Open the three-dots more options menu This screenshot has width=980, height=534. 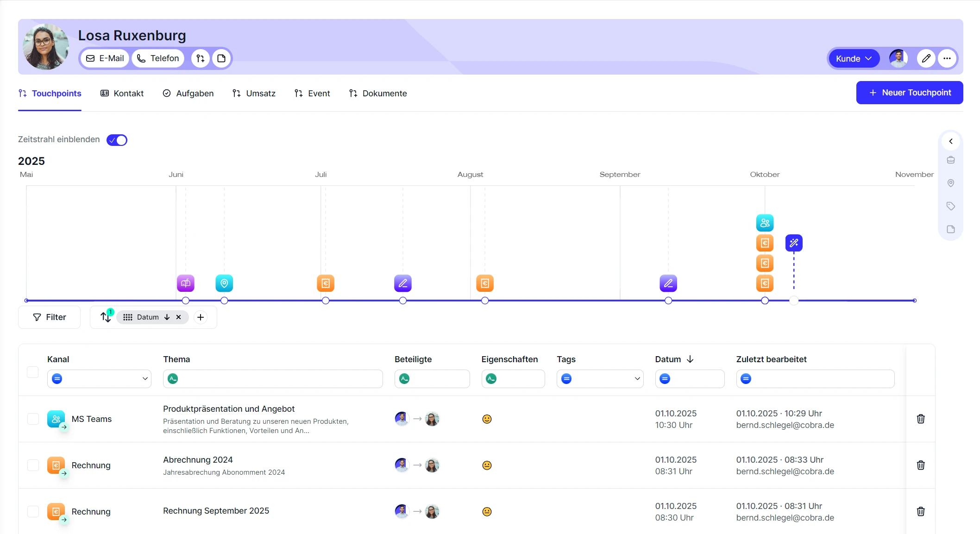click(x=947, y=58)
